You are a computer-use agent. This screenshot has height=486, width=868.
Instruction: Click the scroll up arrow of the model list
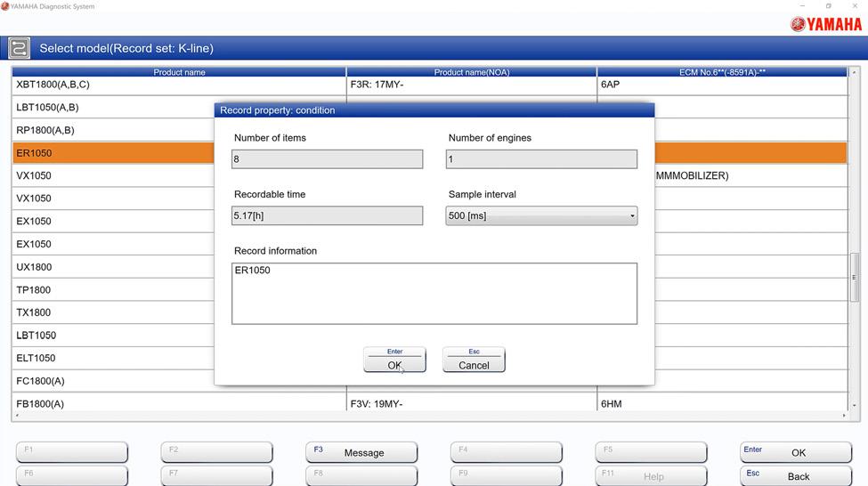pos(854,72)
